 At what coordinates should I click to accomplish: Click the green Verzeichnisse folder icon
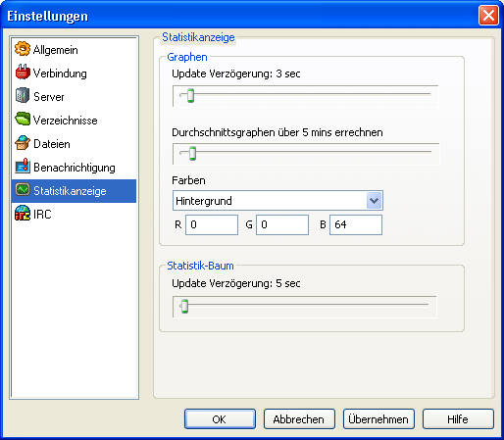[x=23, y=120]
